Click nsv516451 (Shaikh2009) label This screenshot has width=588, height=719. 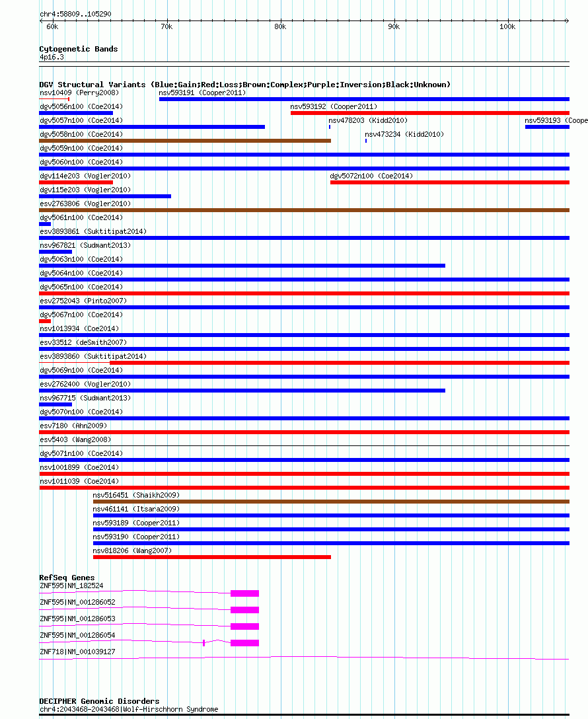coord(136,495)
